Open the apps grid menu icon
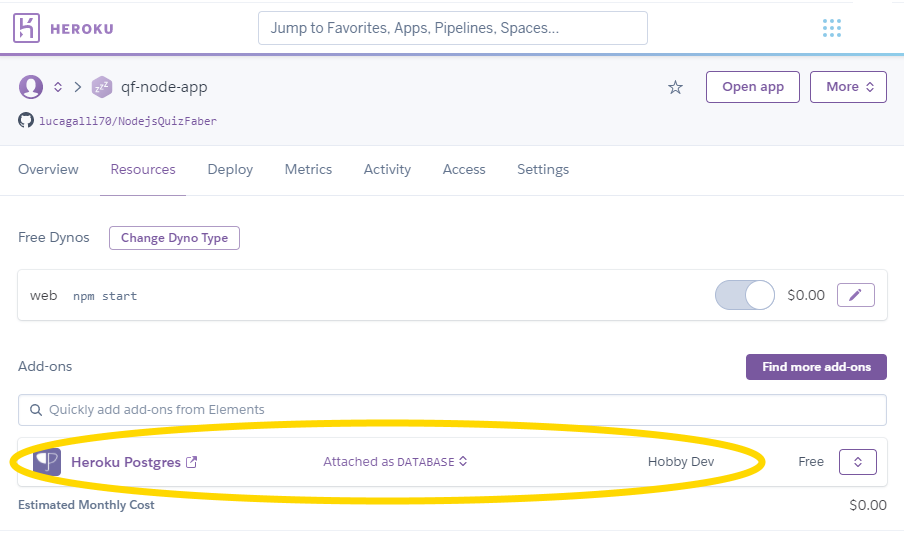 coord(831,28)
